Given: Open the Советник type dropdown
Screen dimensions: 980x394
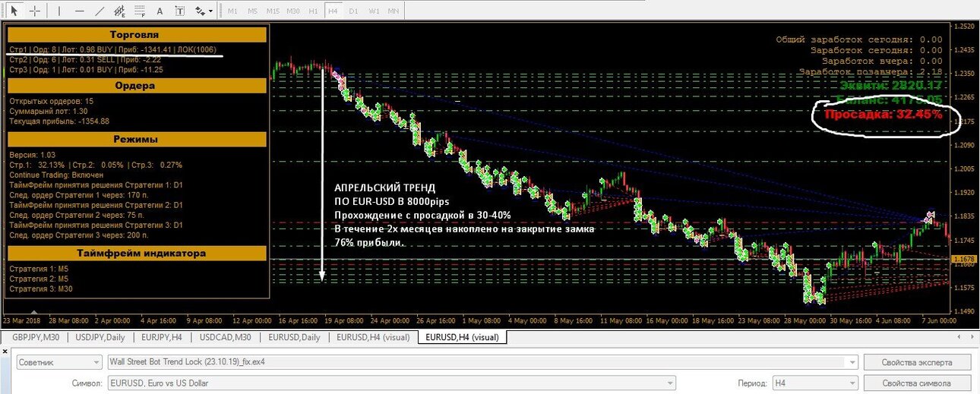Looking at the screenshot, I should pos(61,362).
